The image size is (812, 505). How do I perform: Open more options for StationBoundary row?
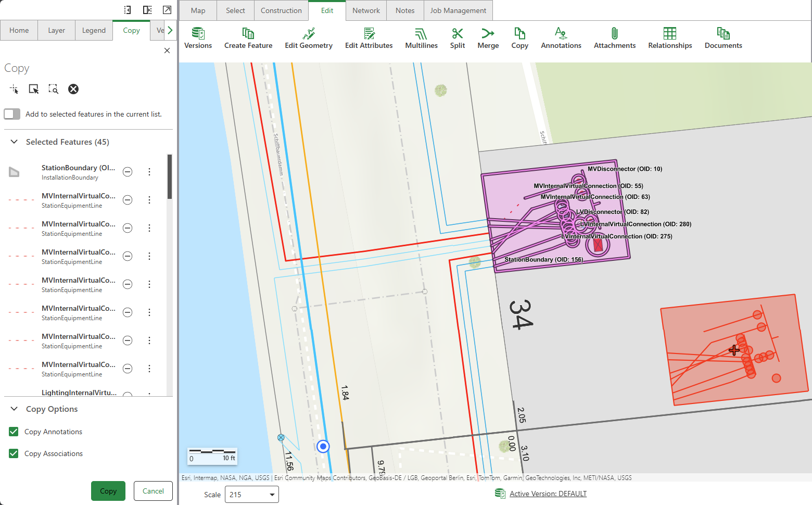tap(149, 172)
